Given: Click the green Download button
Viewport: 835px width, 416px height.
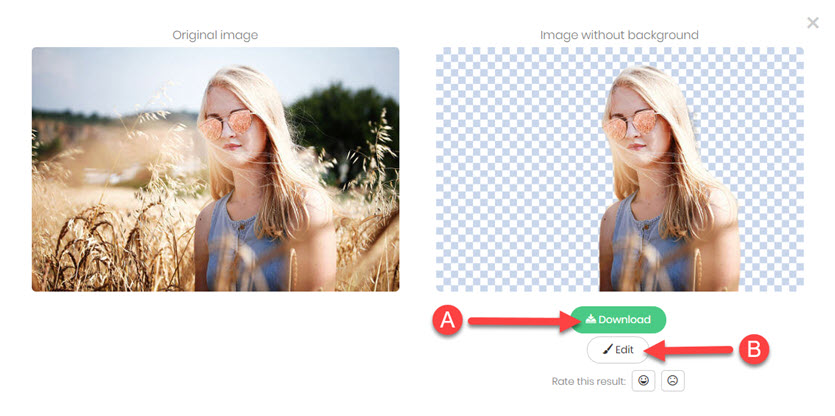Looking at the screenshot, I should [x=618, y=320].
